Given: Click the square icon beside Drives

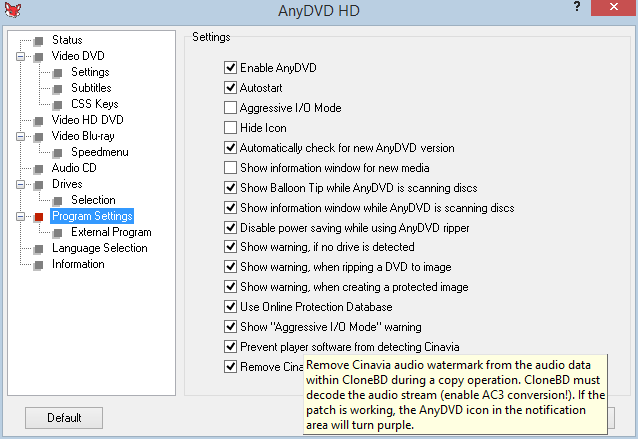Looking at the screenshot, I should point(39,185).
